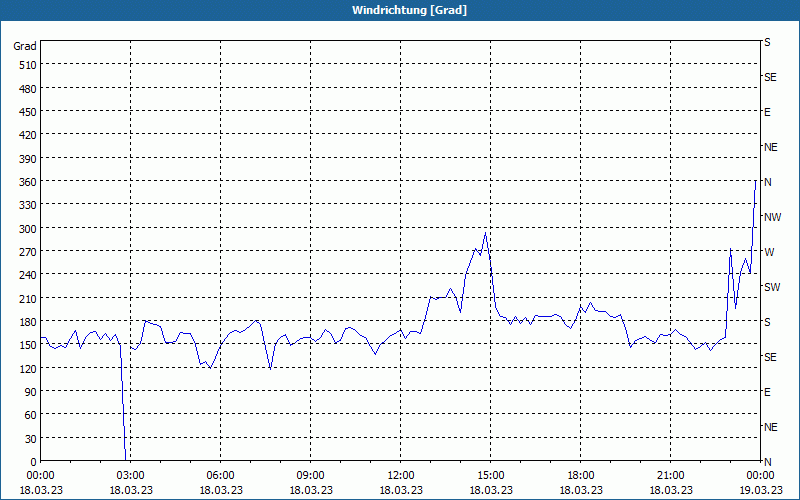Select the 15:00 time axis label

point(491,476)
